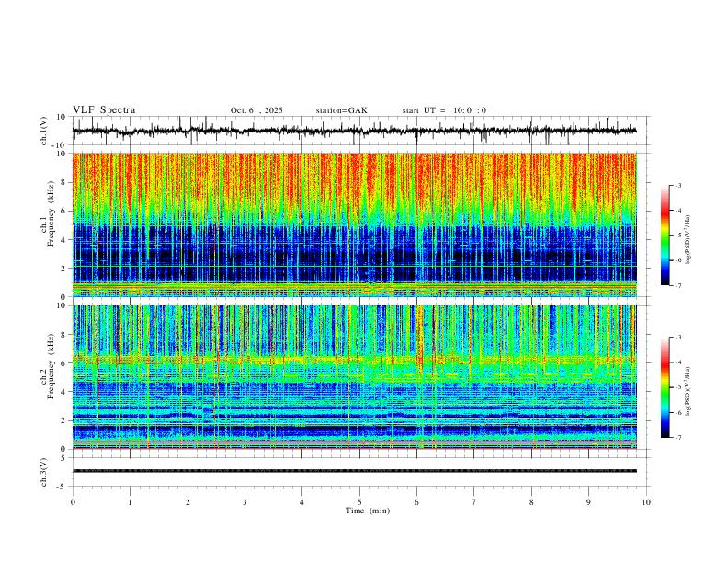Click the ch.2 spectrogram panel
This screenshot has height=563, width=728.
(x=354, y=377)
